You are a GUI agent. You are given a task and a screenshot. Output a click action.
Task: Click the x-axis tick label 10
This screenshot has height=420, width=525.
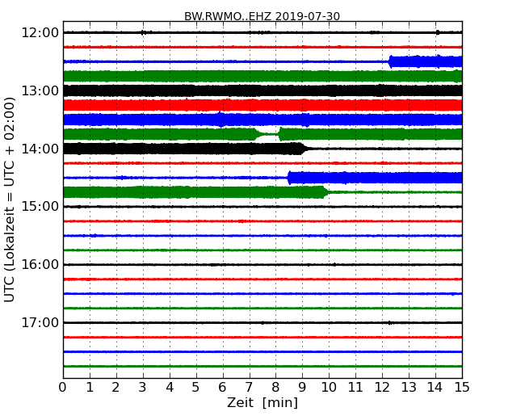point(329,388)
